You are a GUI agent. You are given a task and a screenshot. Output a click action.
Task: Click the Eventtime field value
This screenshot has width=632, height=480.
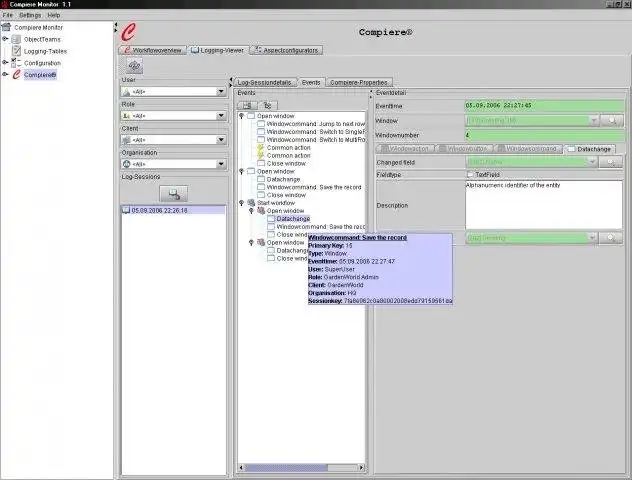pyautogui.click(x=544, y=106)
